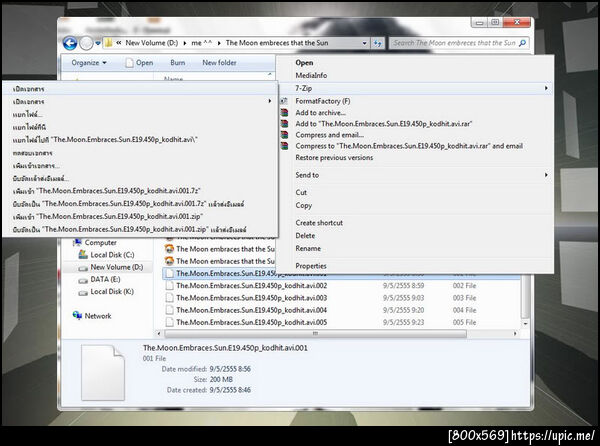
Task: Click the address bar folder icon
Action: [x=109, y=43]
